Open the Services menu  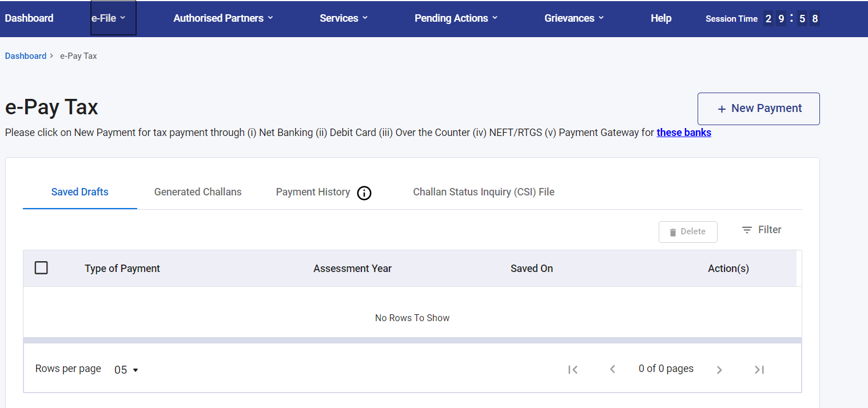[344, 18]
